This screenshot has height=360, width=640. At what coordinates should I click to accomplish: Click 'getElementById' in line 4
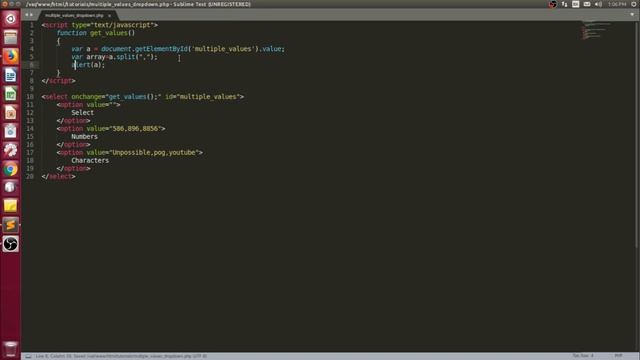(x=161, y=49)
